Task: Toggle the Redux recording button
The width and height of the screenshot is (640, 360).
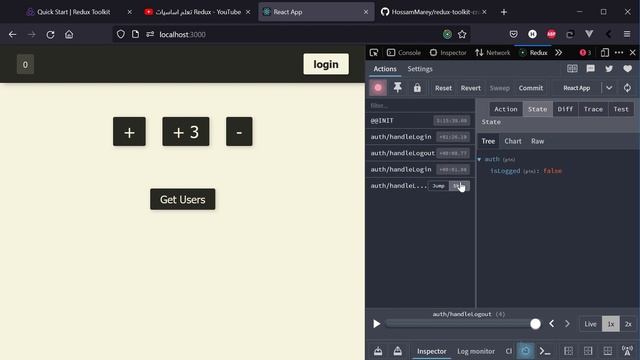Action: [x=378, y=88]
